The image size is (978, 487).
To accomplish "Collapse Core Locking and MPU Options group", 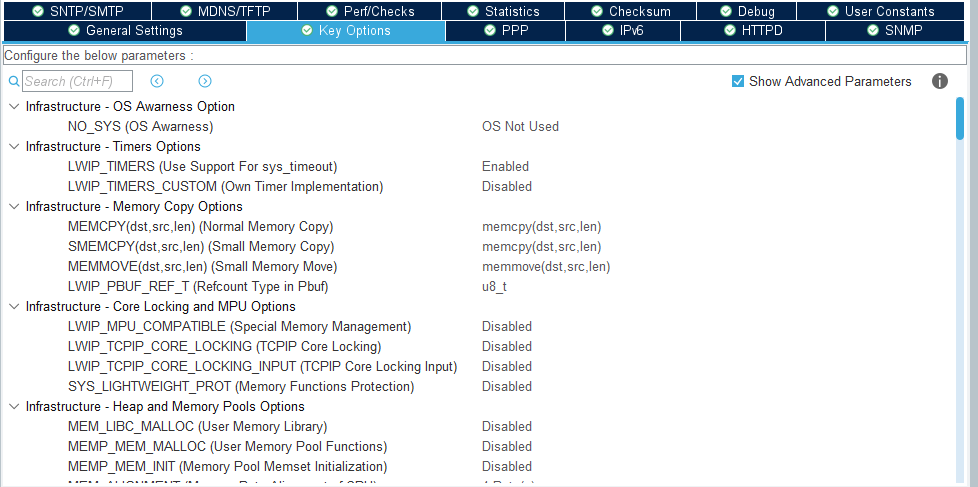I will coord(14,307).
